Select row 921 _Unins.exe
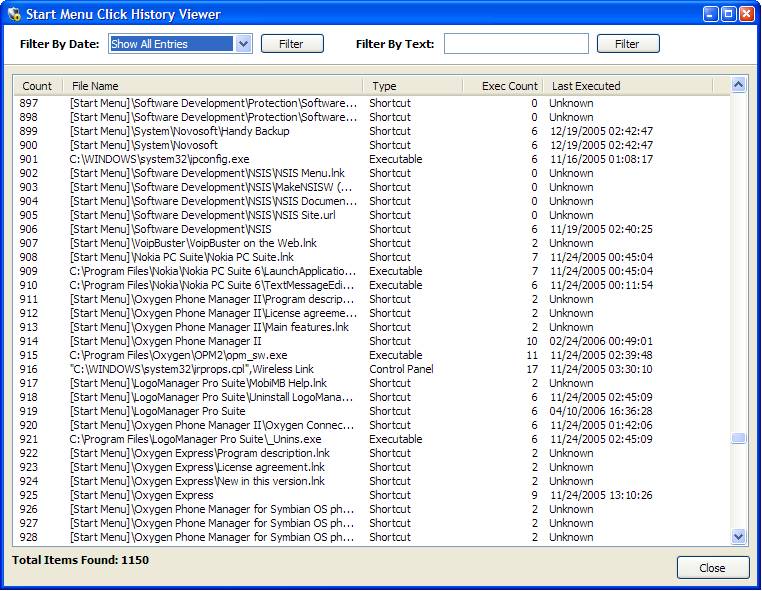Screen dimensions: 762x591 point(372,439)
